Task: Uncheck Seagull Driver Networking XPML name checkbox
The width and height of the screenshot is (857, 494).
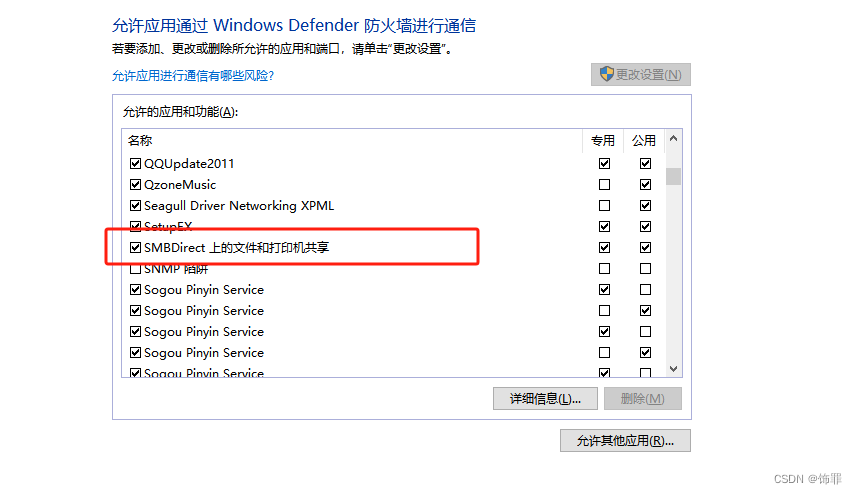Action: [x=136, y=205]
